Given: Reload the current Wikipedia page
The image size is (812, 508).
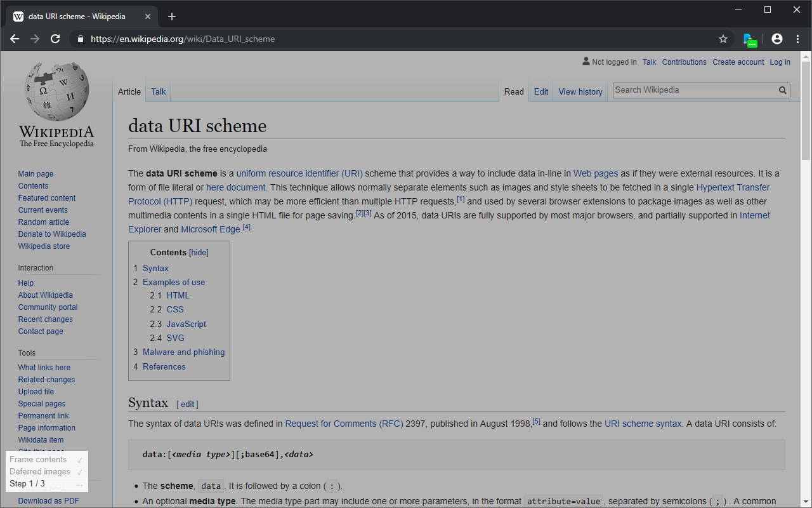Looking at the screenshot, I should click(55, 39).
